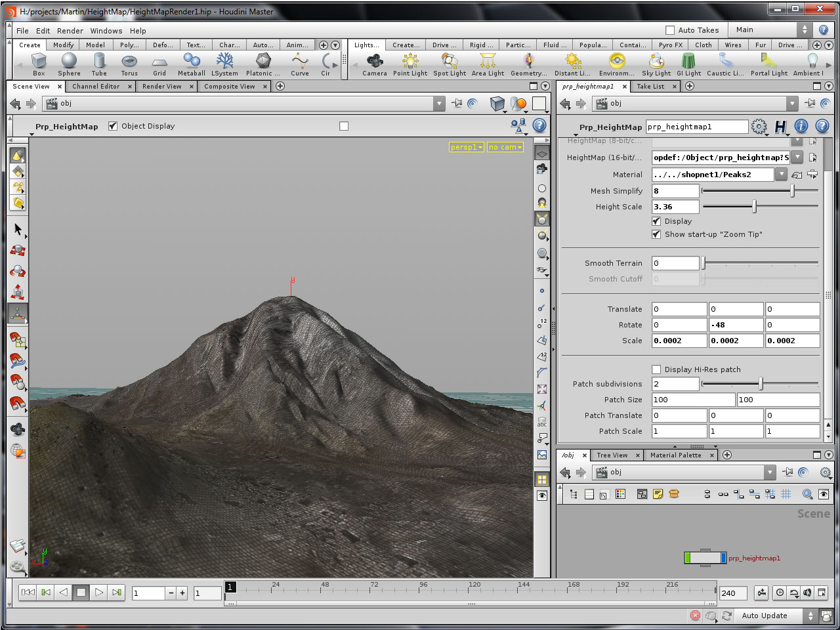Toggle the Object Display checkbox

point(113,126)
